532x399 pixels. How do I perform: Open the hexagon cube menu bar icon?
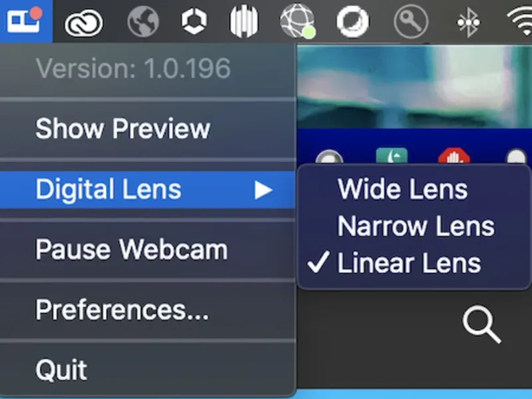194,22
